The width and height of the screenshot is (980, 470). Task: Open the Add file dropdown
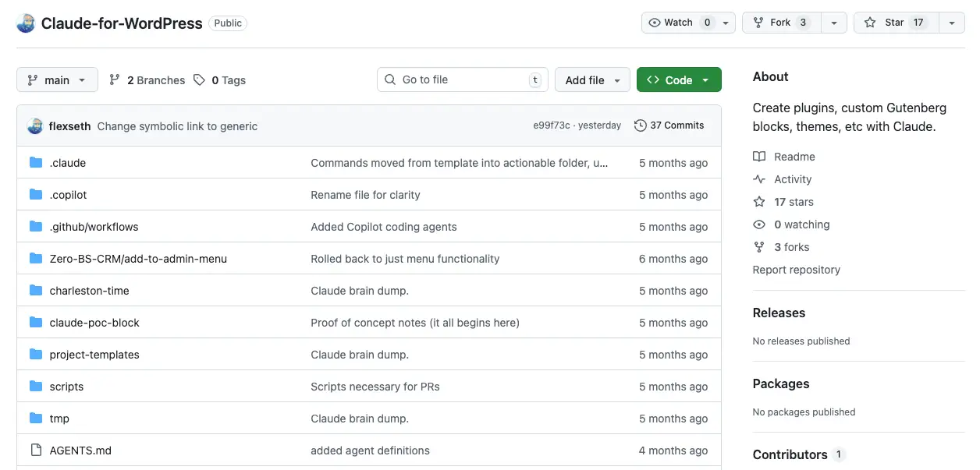click(x=591, y=80)
